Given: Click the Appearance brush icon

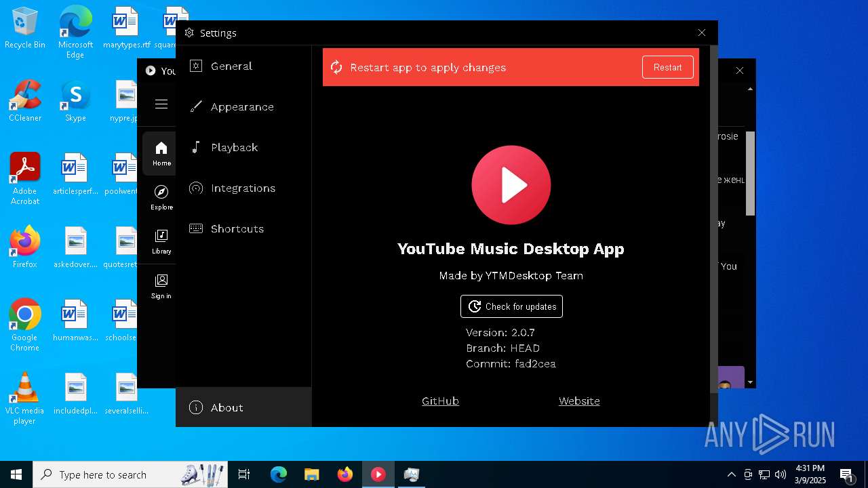Looking at the screenshot, I should pyautogui.click(x=196, y=106).
